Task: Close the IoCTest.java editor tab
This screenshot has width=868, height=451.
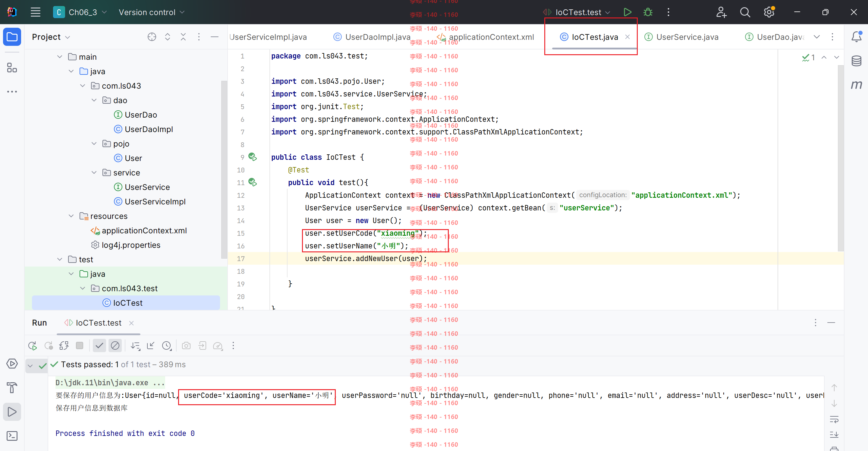Action: click(627, 37)
